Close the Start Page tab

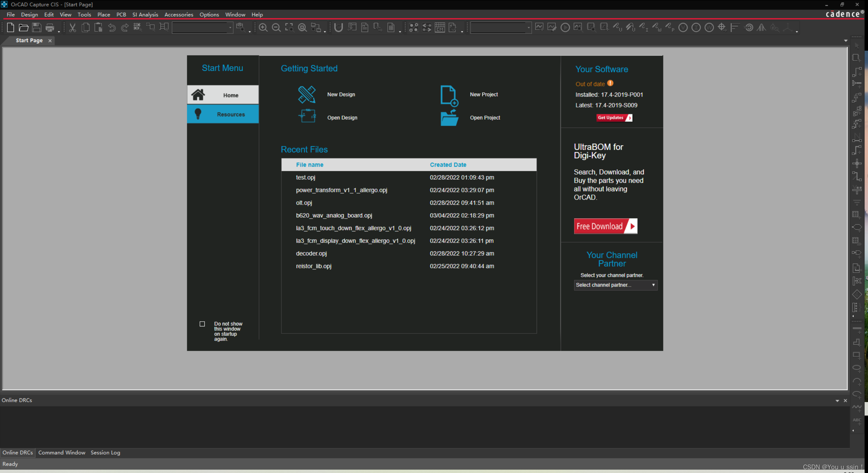(50, 41)
